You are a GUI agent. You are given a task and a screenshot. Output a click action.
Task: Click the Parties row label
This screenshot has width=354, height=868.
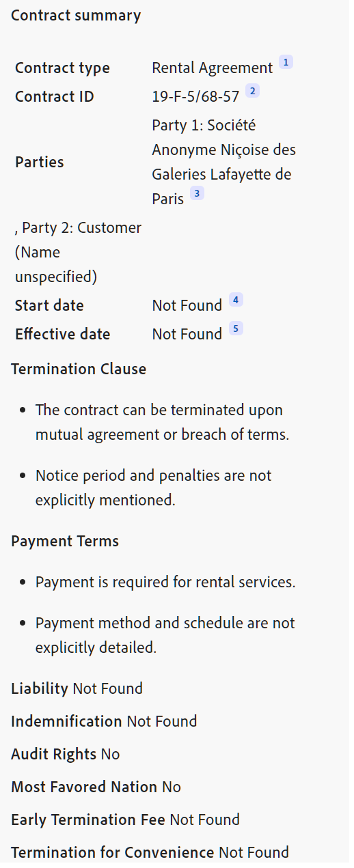tap(39, 163)
